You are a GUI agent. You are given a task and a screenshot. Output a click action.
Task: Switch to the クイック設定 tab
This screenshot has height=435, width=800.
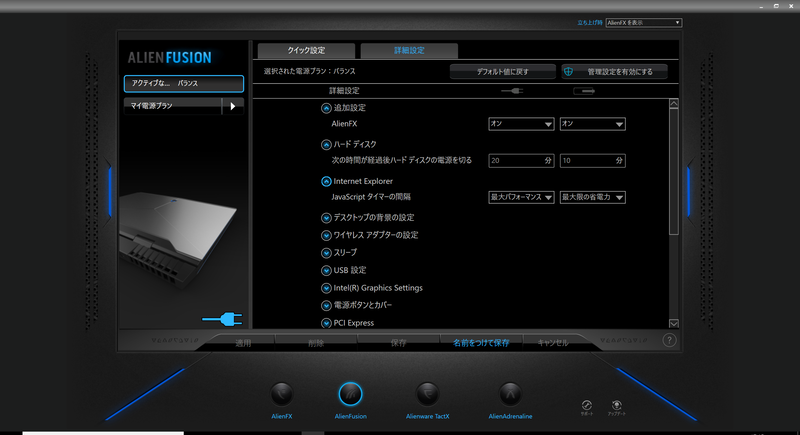(x=306, y=50)
